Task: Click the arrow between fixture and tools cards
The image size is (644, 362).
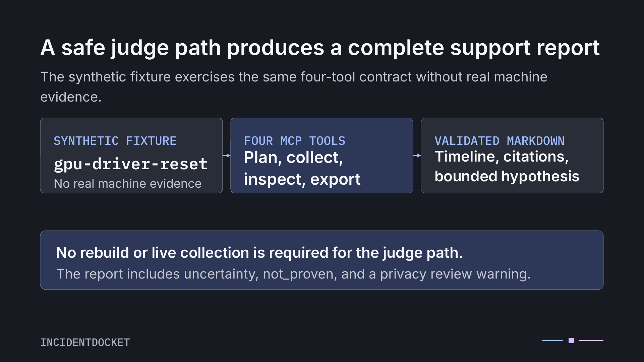Action: (x=227, y=156)
